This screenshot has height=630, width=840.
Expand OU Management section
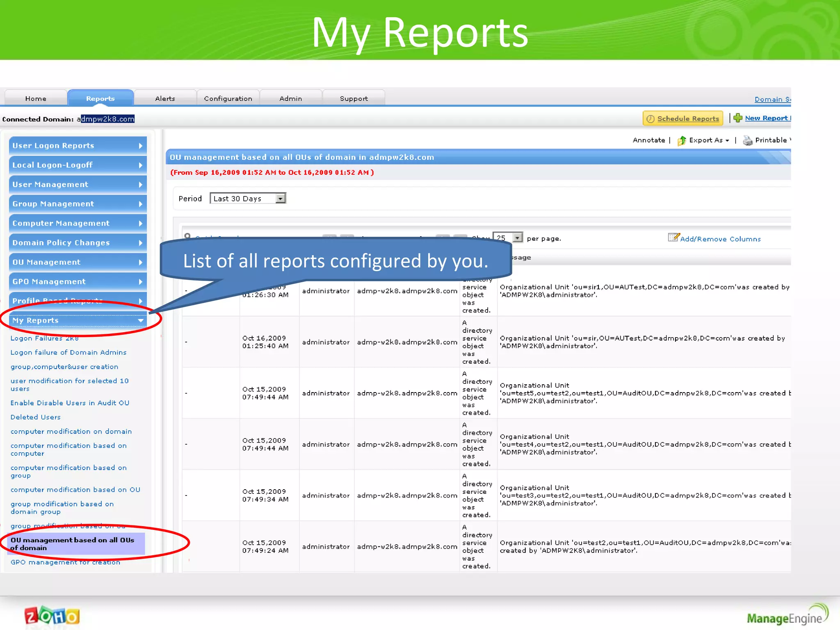[x=78, y=262]
